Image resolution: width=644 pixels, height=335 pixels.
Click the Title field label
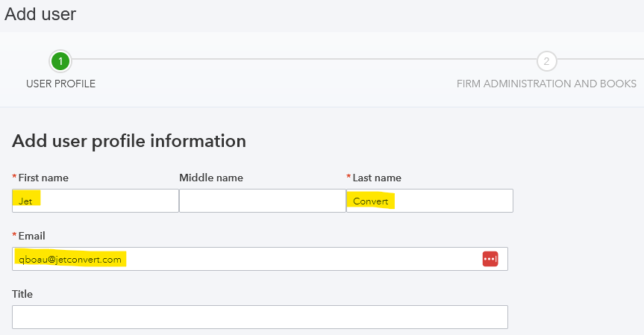coord(22,294)
